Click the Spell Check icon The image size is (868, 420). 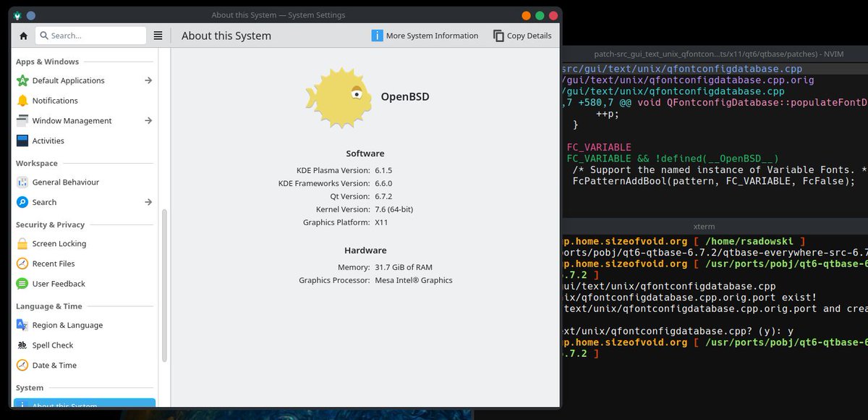point(22,346)
